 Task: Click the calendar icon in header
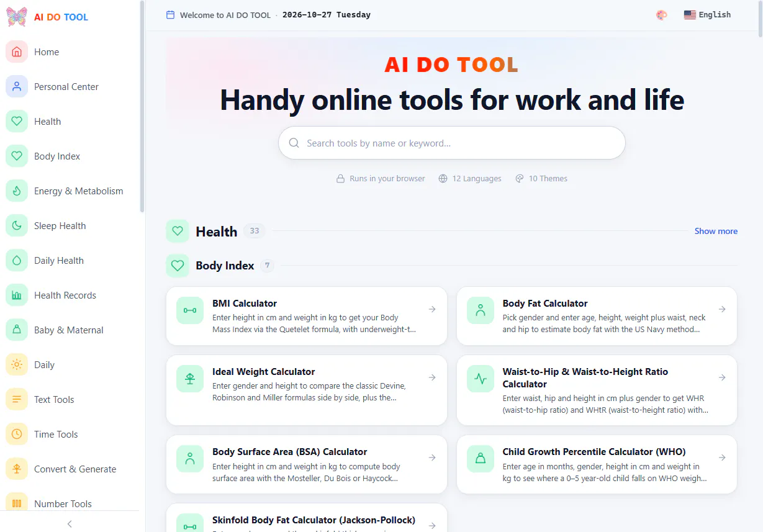[170, 15]
